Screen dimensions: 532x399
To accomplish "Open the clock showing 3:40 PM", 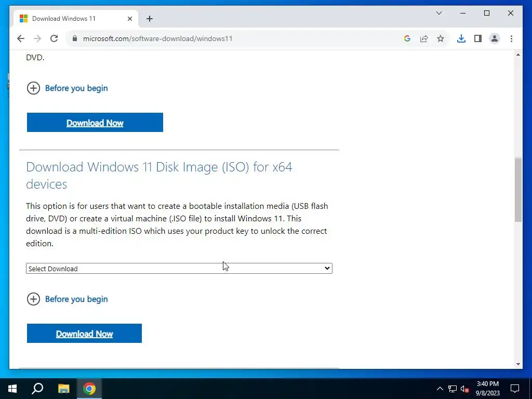I will pos(487,389).
